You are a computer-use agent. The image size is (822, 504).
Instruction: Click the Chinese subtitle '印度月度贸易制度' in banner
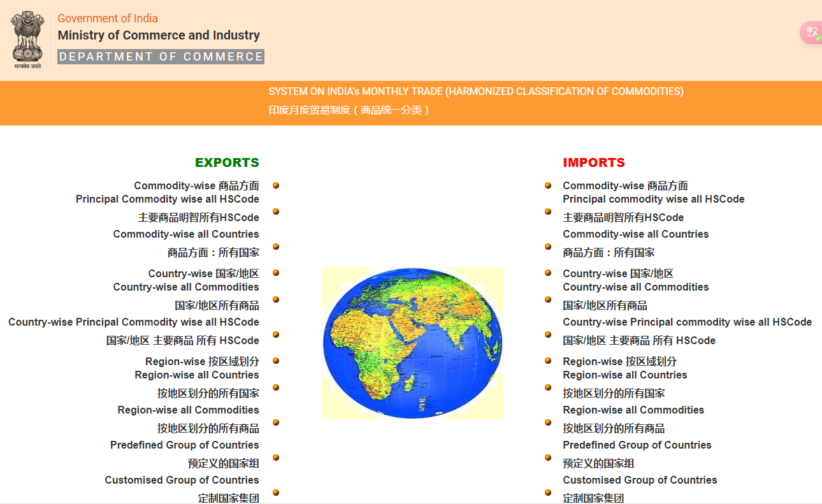point(349,110)
